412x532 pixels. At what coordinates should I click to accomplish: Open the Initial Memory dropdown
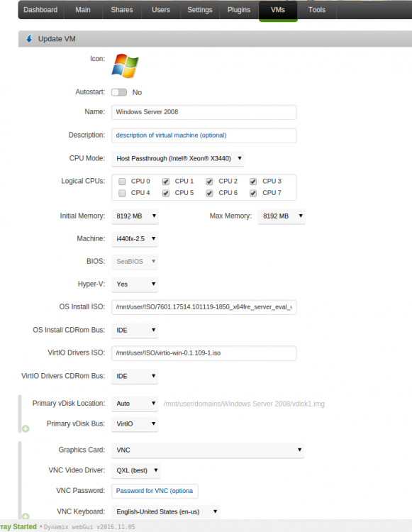135,216
